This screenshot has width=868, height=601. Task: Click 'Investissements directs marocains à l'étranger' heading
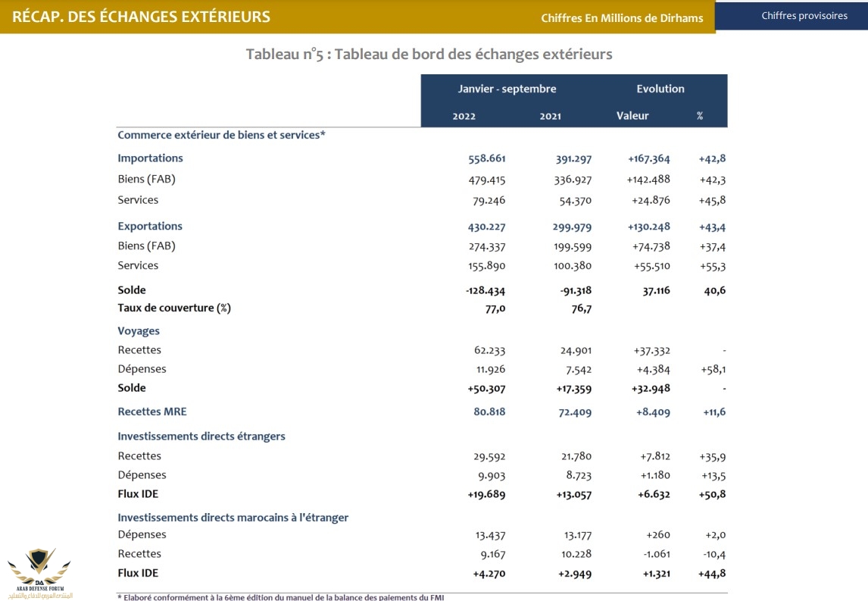[233, 518]
